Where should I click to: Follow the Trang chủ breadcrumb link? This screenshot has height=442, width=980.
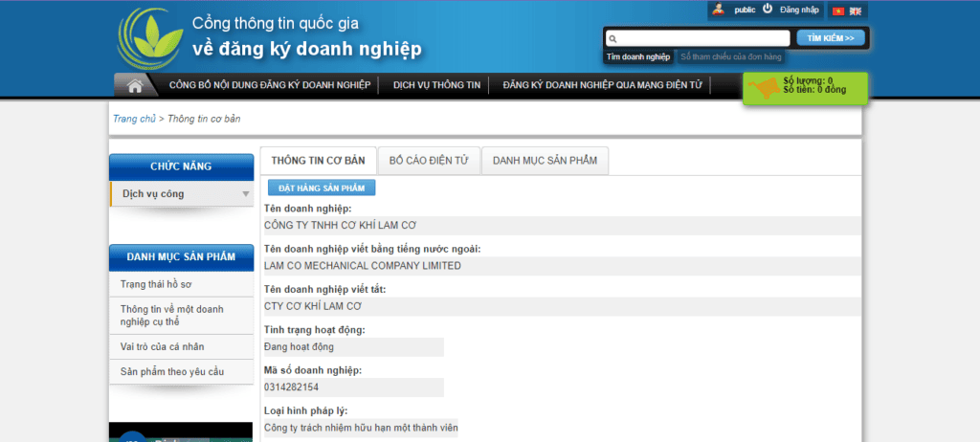134,119
